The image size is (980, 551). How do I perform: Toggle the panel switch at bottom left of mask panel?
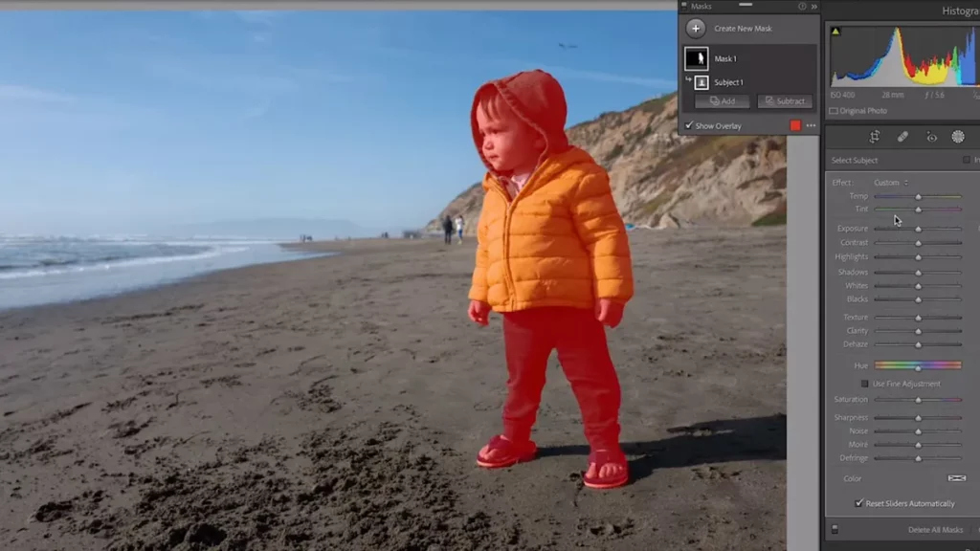pyautogui.click(x=835, y=529)
